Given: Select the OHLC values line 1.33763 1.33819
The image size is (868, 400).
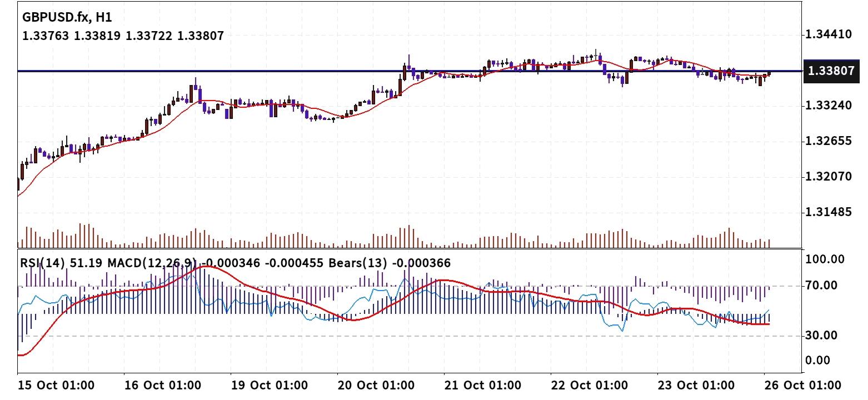Looking at the screenshot, I should (x=123, y=36).
